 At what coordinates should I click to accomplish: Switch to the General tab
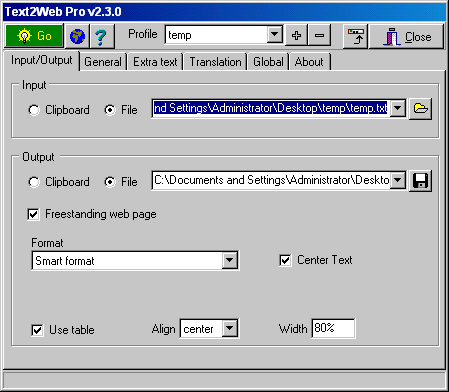(x=103, y=62)
